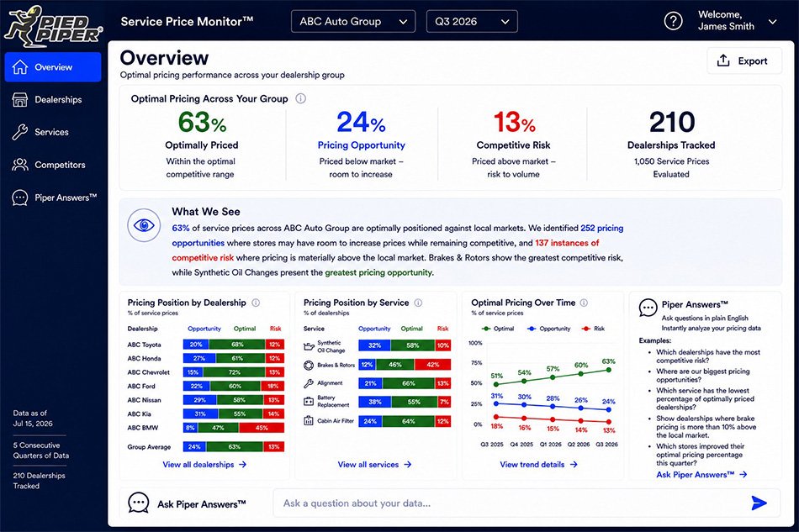Open the Q3 2026 quarter dropdown
Viewport: 799px width, 532px height.
472,21
